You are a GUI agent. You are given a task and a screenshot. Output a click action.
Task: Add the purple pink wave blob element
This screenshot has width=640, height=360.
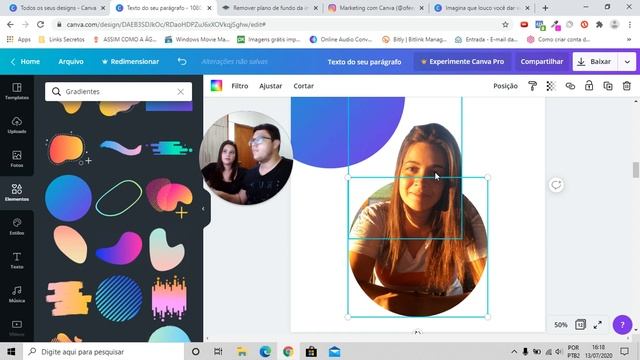point(119,248)
